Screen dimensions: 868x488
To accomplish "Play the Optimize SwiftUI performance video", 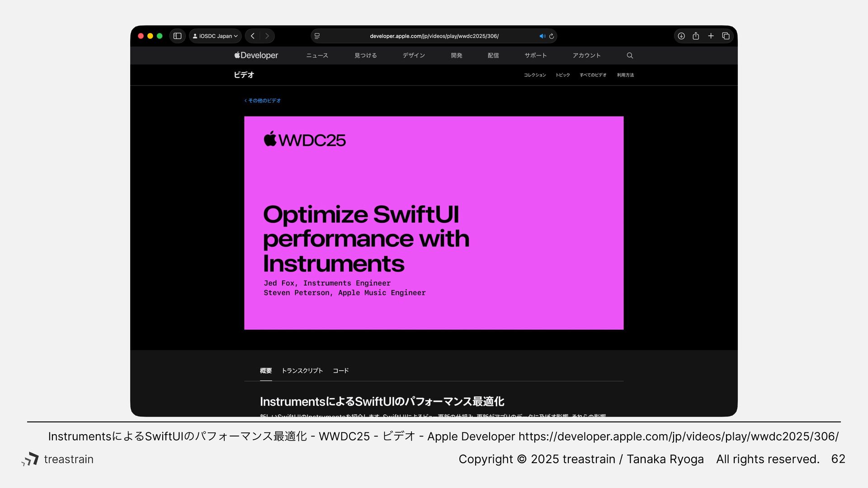I will (434, 223).
